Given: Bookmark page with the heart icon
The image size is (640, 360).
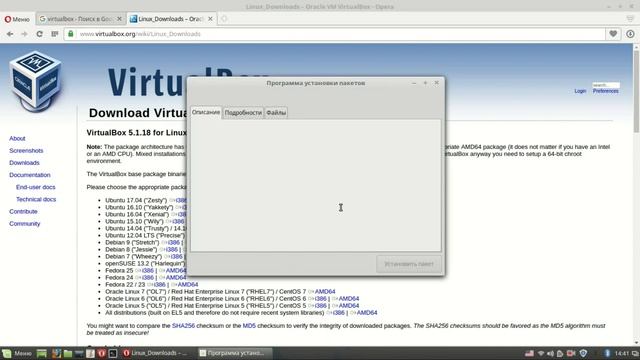Looking at the screenshot, I should 613,34.
